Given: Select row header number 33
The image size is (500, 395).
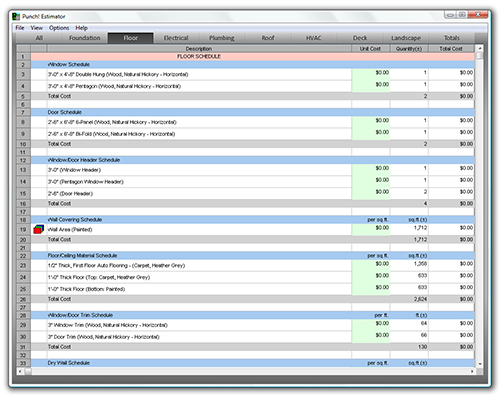Looking at the screenshot, I should [23, 363].
